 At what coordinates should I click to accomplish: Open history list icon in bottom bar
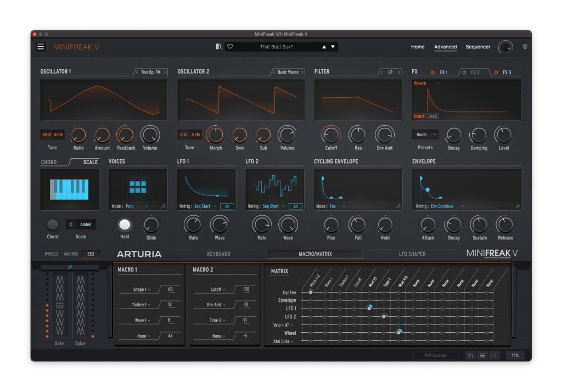[482, 355]
